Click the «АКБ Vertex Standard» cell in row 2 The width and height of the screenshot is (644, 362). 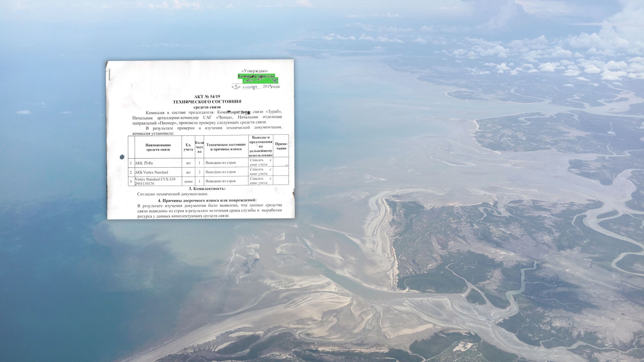(151, 172)
